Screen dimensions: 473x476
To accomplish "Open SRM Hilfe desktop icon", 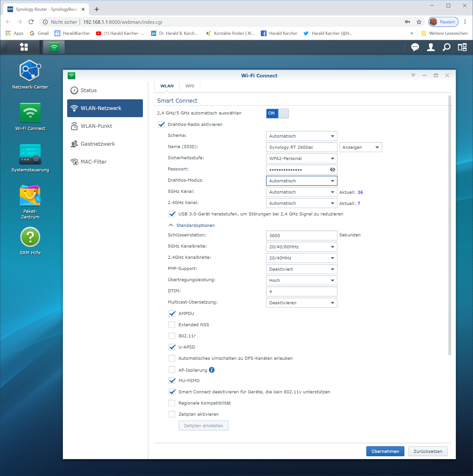I will [30, 237].
